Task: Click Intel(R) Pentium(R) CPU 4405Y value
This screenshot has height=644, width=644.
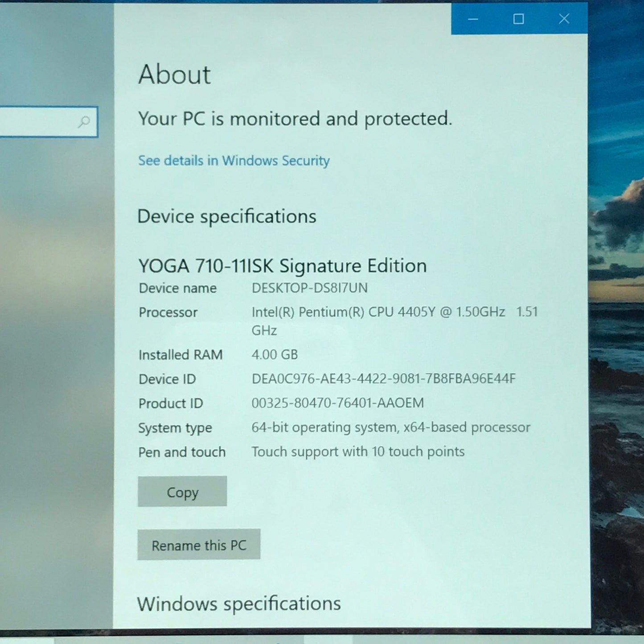Action: pyautogui.click(x=395, y=321)
